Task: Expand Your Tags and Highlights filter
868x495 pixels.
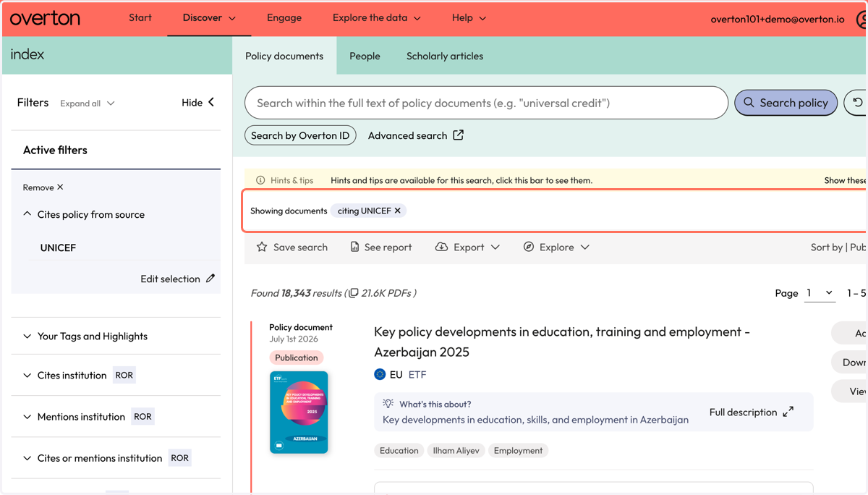Action: pos(85,337)
